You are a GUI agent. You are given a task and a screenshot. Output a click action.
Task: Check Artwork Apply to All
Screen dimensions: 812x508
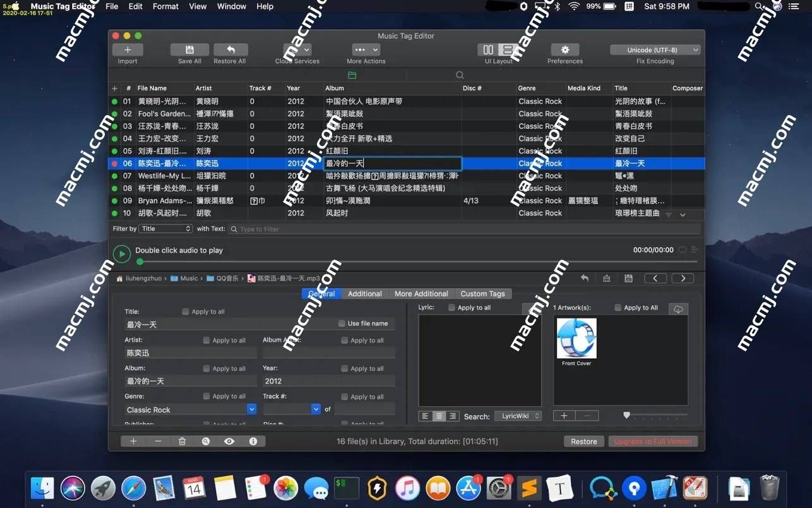[x=618, y=308]
